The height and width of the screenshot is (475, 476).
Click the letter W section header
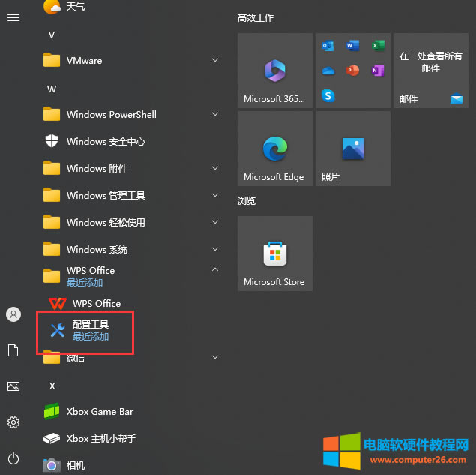click(x=52, y=89)
